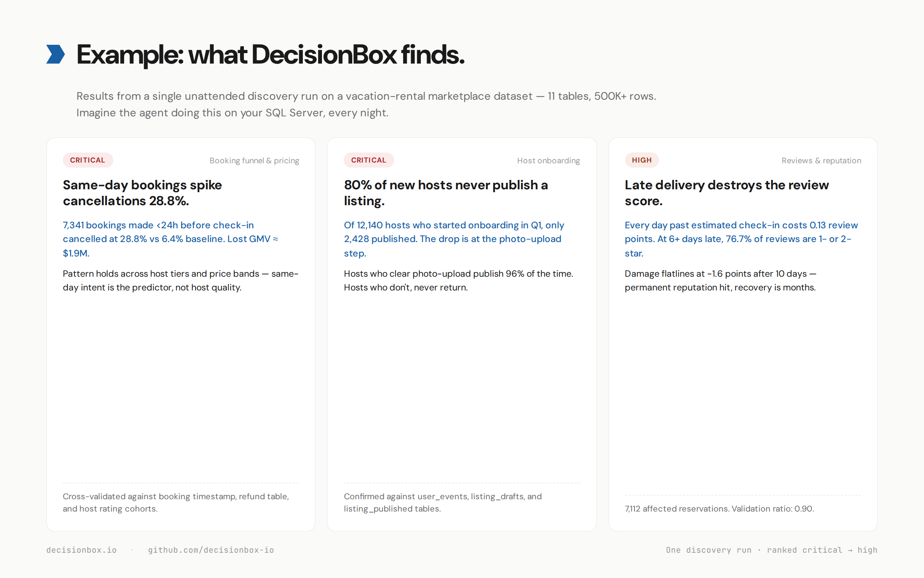Click the CRITICAL badge on Booking funnel card
This screenshot has height=578, width=924.
(88, 160)
